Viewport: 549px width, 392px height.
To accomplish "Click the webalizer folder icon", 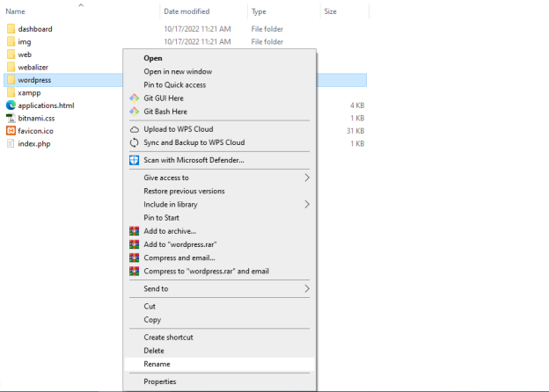I will pyautogui.click(x=11, y=67).
